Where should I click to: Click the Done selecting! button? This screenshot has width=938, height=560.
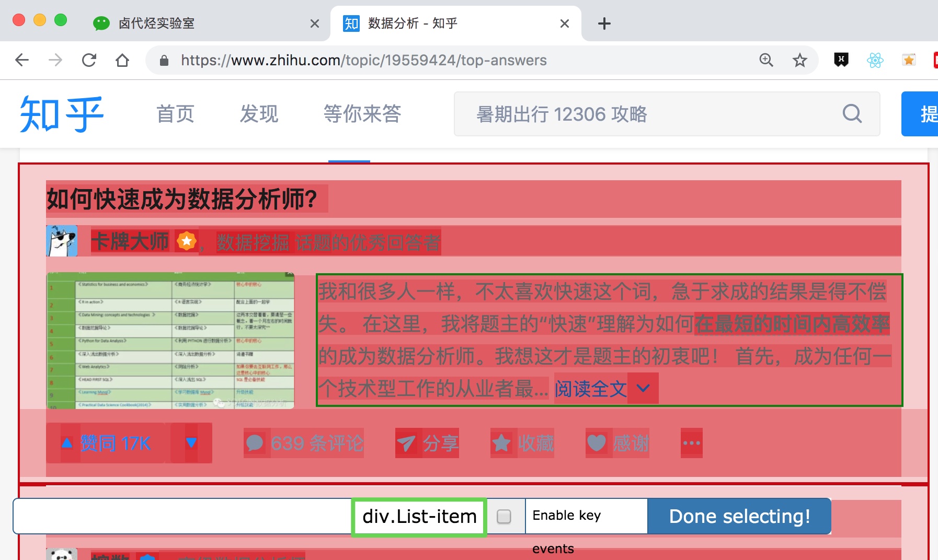tap(739, 516)
